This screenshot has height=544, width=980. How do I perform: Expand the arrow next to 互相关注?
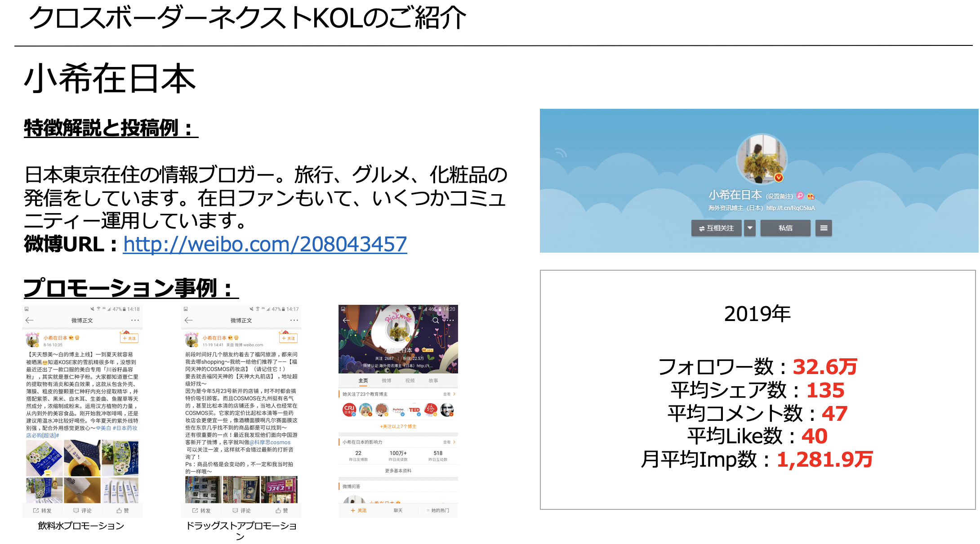pyautogui.click(x=750, y=228)
